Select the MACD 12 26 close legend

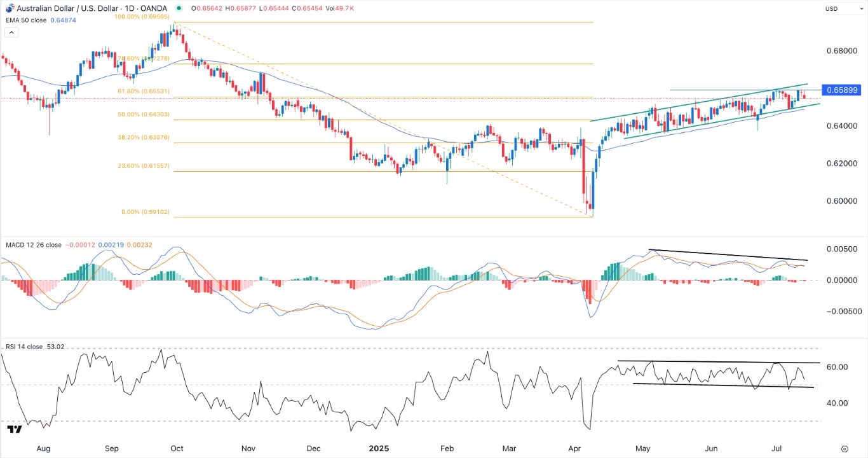tap(34, 245)
